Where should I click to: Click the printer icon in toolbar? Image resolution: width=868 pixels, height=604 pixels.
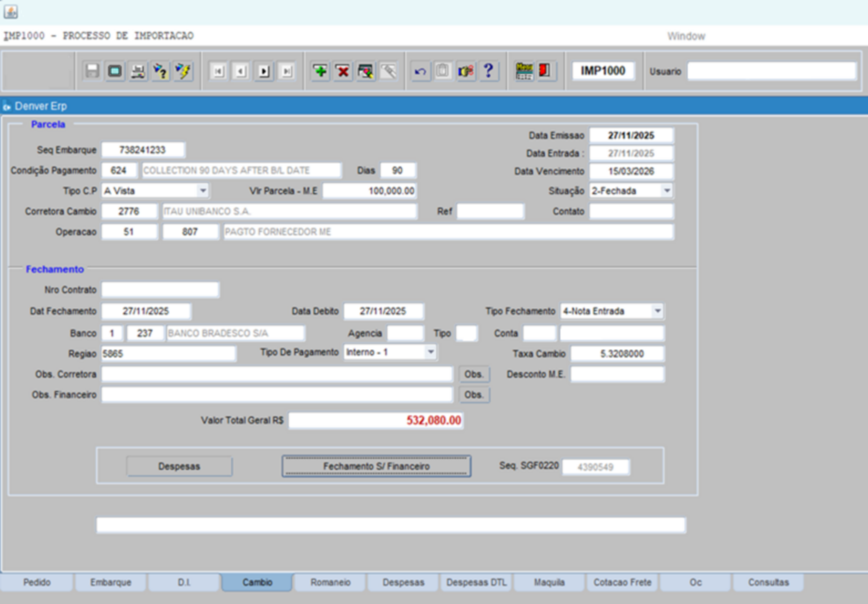138,71
